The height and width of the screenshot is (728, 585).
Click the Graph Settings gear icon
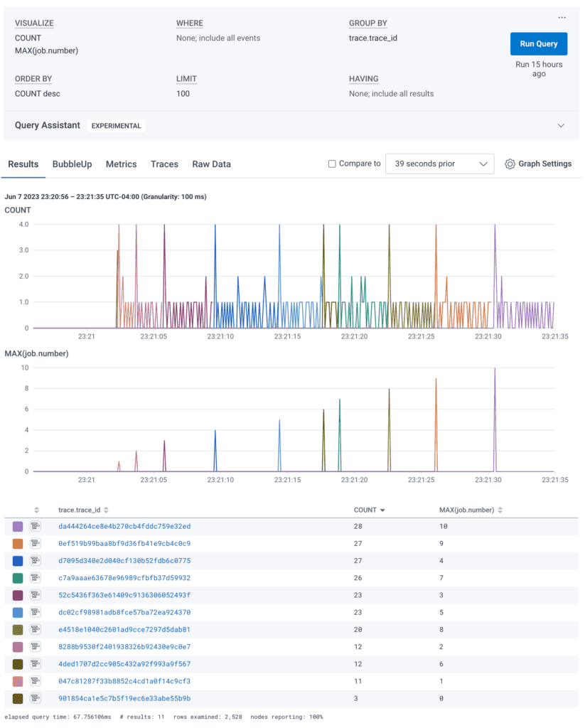(x=510, y=164)
